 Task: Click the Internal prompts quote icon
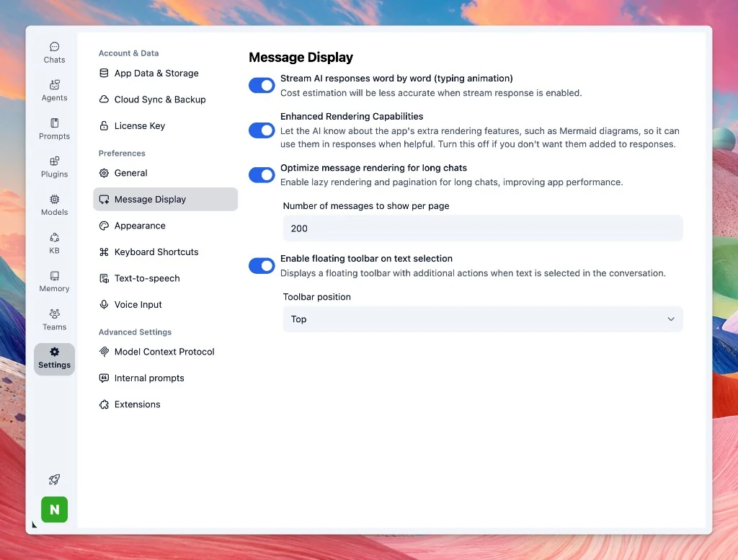point(104,378)
